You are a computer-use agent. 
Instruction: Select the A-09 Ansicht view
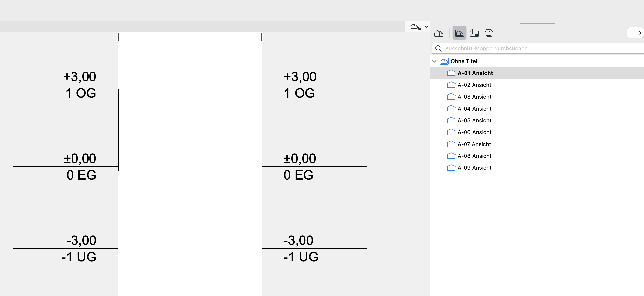[x=537, y=168]
